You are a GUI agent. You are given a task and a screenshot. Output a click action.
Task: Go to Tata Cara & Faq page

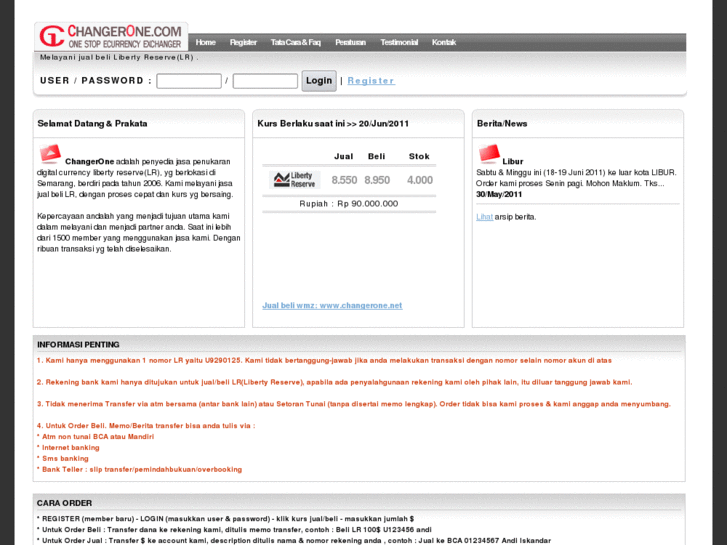(x=295, y=42)
